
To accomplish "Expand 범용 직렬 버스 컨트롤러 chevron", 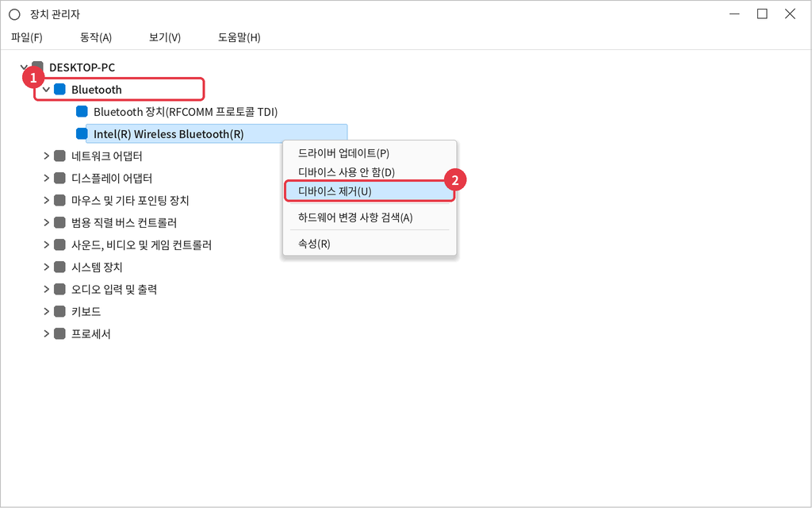I will click(x=46, y=223).
